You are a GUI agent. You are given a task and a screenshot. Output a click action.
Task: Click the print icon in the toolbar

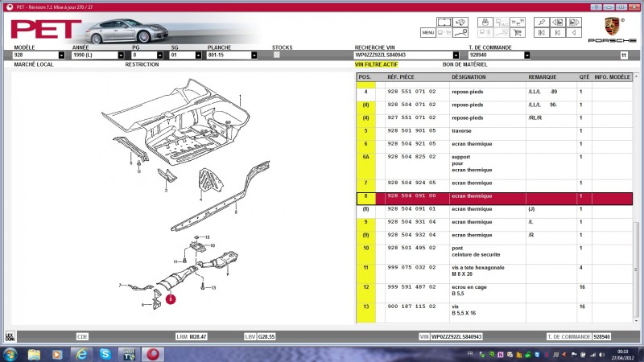pos(485,23)
